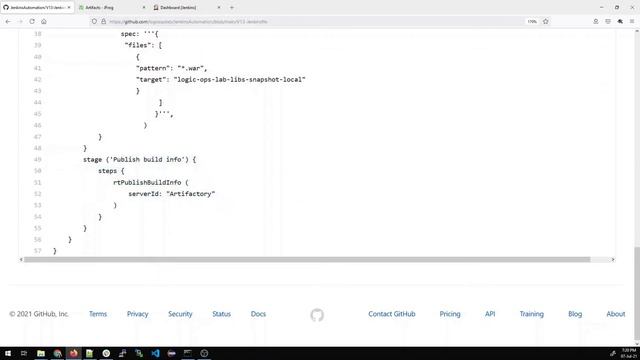Open Task View on the taskbar
Viewport: 640px width, 360px height.
[x=24, y=353]
